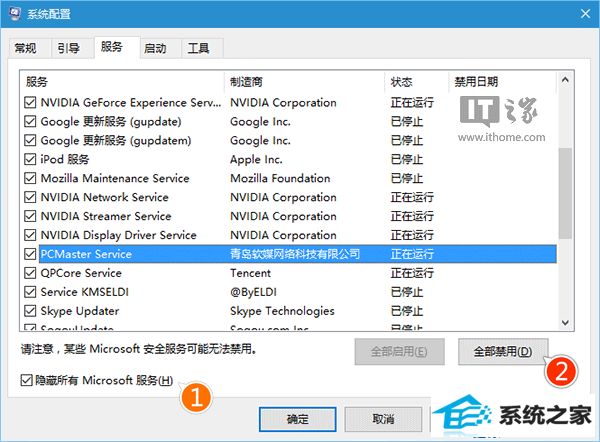Sort by the 服务 column header
Image resolution: width=600 pixels, height=442 pixels.
click(122, 82)
